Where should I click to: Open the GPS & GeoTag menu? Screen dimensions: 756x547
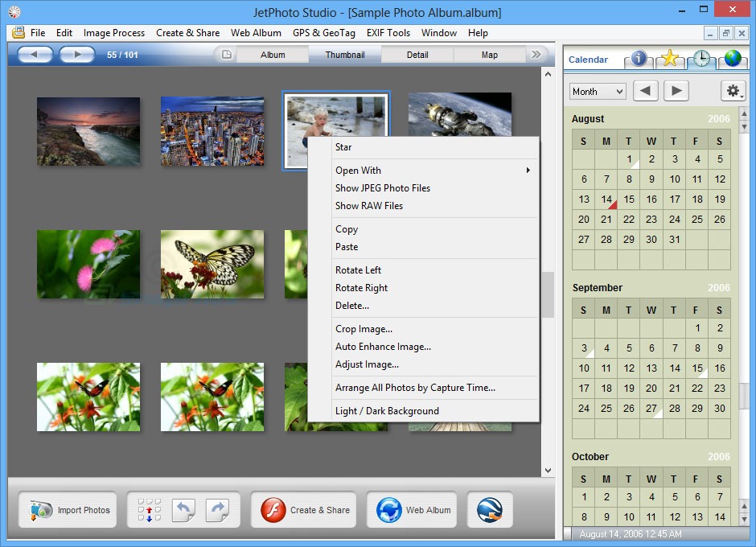coord(323,33)
